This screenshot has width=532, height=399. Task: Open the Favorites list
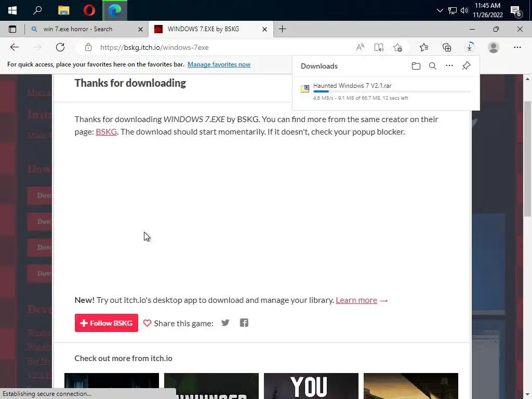424,47
